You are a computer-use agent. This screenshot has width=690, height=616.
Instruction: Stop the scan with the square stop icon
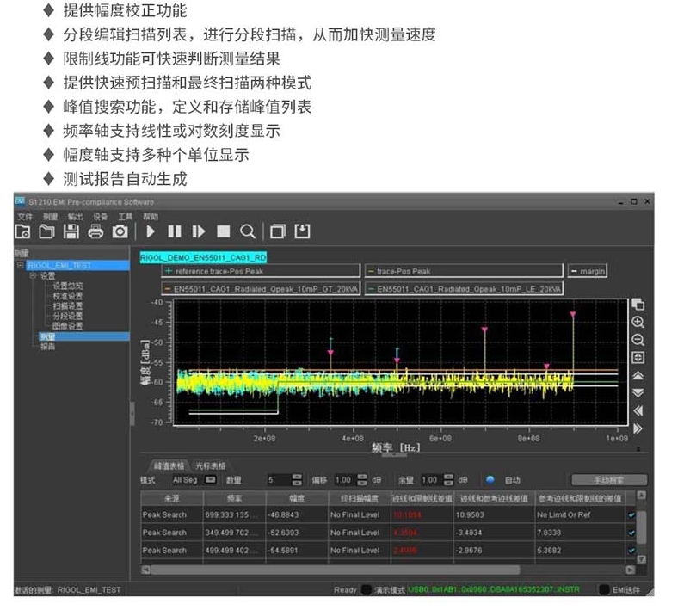224,231
